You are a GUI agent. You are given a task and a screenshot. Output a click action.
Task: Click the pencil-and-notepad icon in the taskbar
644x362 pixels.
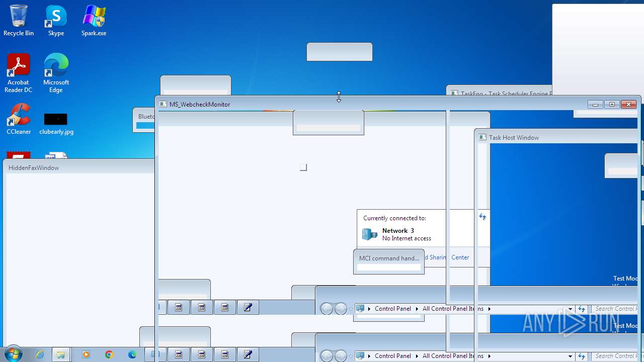point(248,354)
